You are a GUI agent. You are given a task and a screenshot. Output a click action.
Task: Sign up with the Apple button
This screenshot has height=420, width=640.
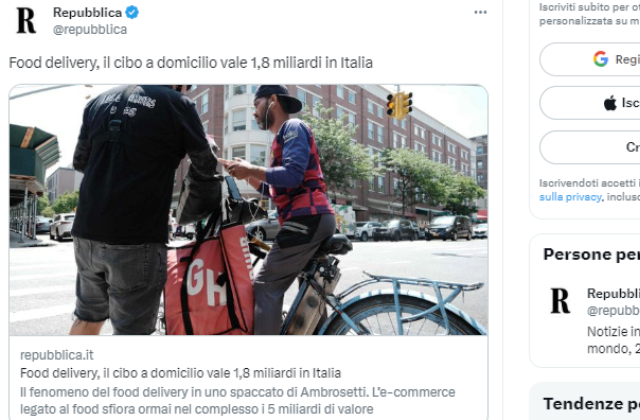[x=590, y=103]
